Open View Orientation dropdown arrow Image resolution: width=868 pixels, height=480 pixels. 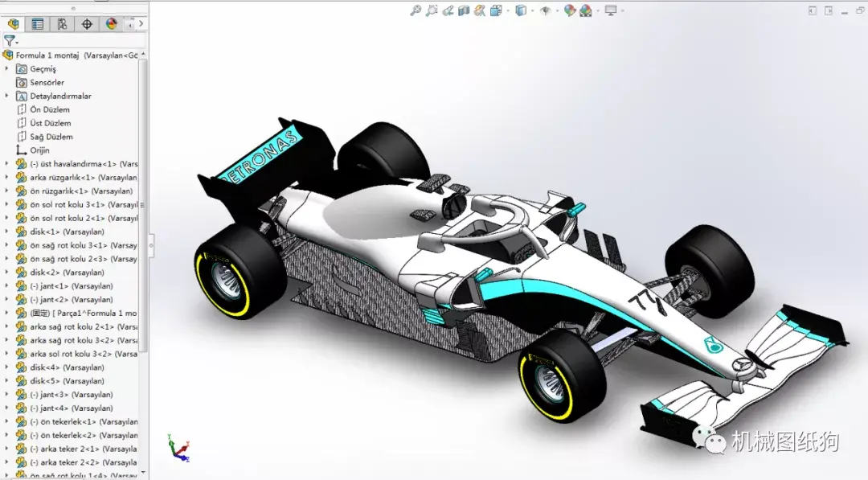508,10
